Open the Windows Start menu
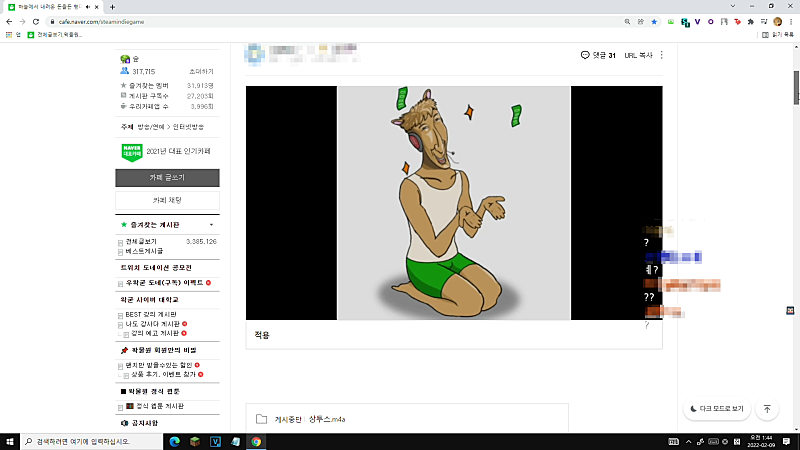Viewport: 800px width, 450px height. tap(10, 442)
